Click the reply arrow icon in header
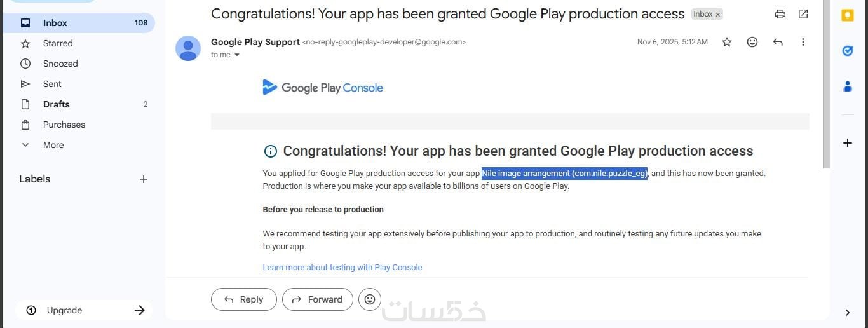Screen dimensions: 868x328 click(x=778, y=42)
